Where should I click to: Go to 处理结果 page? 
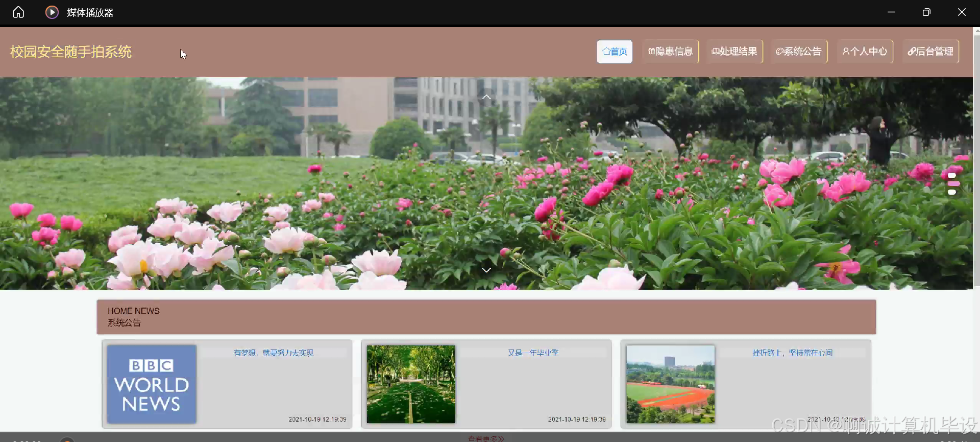(x=734, y=52)
